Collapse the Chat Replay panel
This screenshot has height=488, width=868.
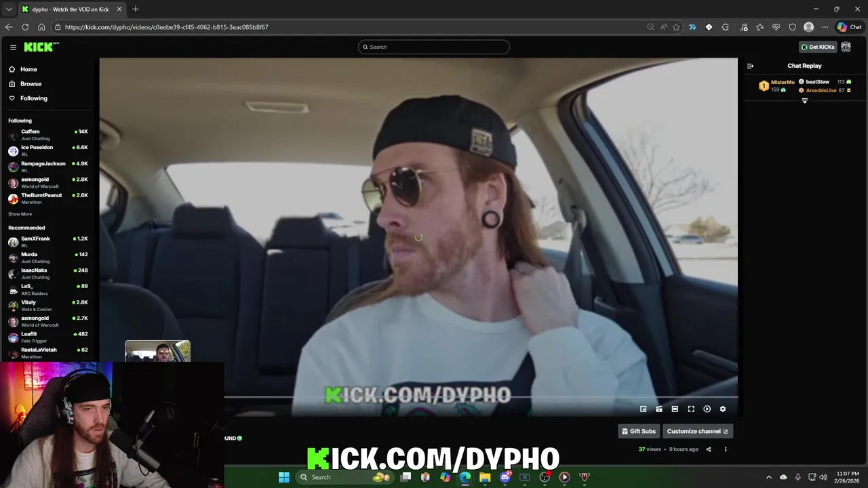coord(750,66)
